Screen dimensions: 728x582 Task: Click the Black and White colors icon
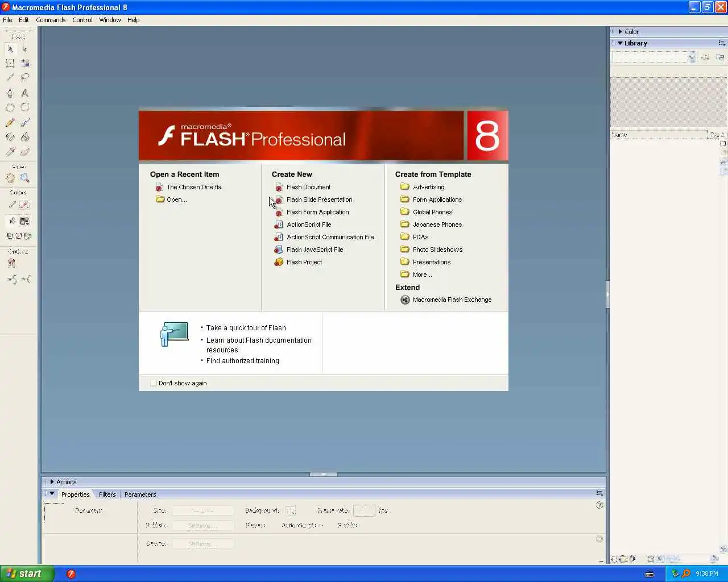coord(10,236)
